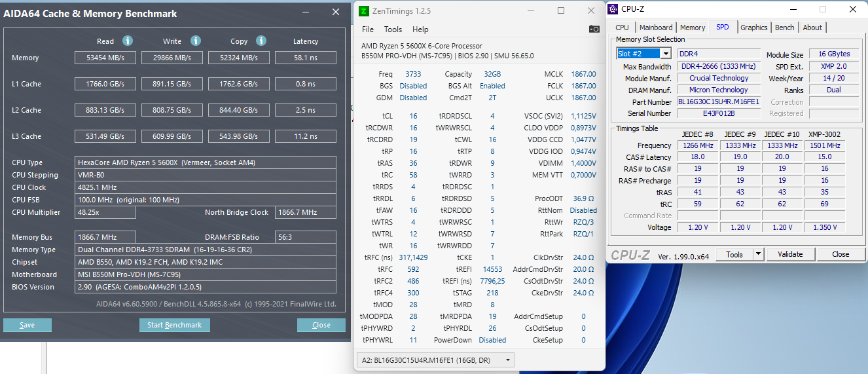Click the L1 Cache Read value 1766.0 GB/s
This screenshot has height=374, width=868.
105,84
